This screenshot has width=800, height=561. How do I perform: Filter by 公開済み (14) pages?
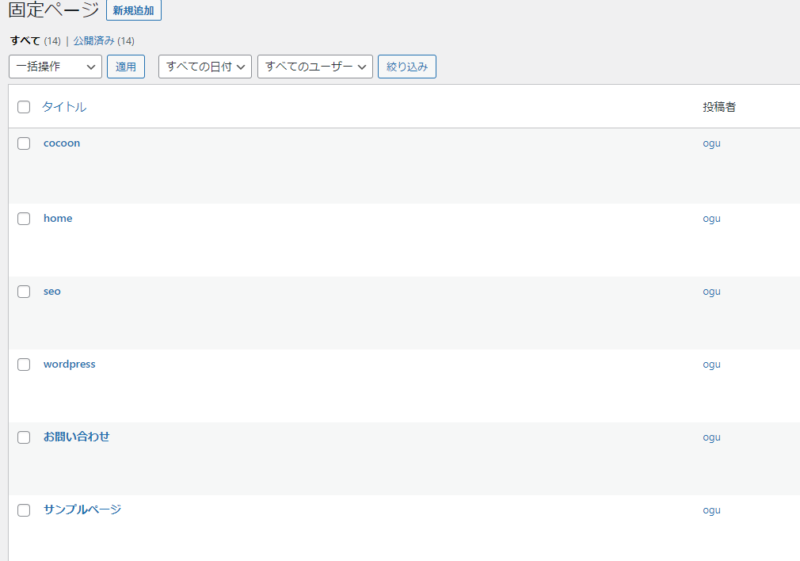(104, 41)
